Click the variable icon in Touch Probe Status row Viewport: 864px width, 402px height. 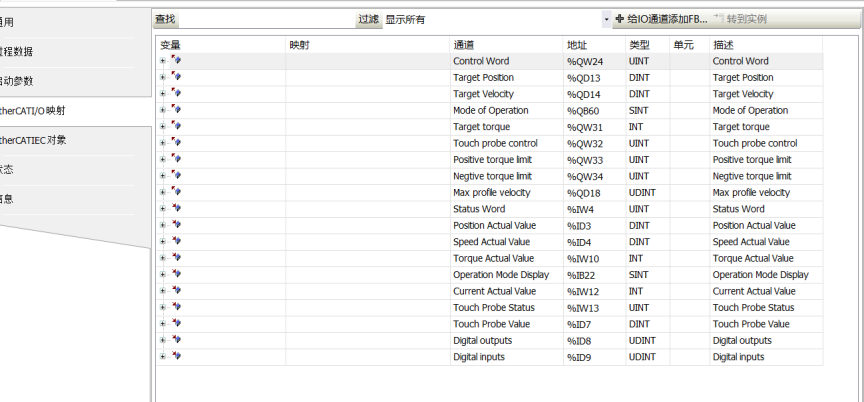point(176,307)
